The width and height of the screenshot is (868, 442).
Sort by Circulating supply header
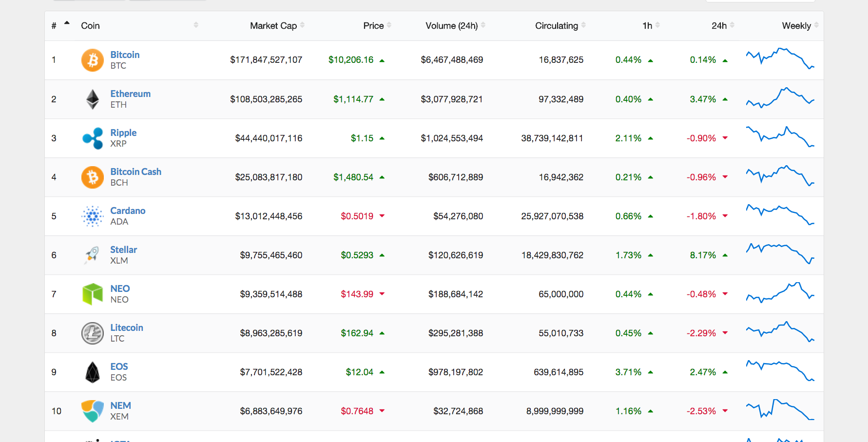tap(557, 26)
